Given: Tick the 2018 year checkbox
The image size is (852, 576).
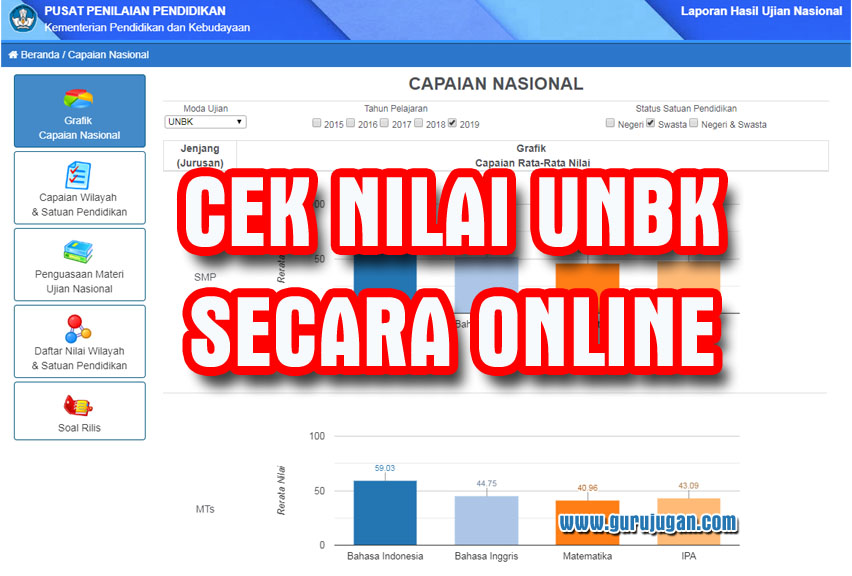Looking at the screenshot, I should click(x=419, y=123).
